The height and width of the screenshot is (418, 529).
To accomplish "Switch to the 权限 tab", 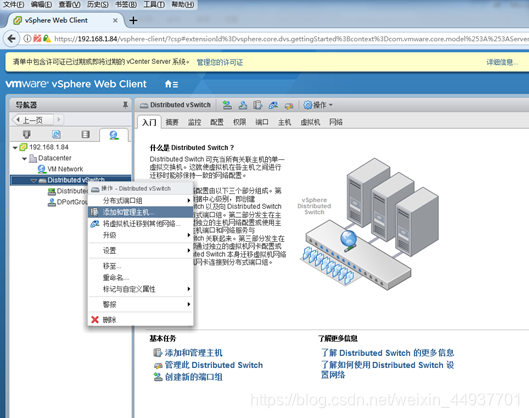I will tap(239, 122).
